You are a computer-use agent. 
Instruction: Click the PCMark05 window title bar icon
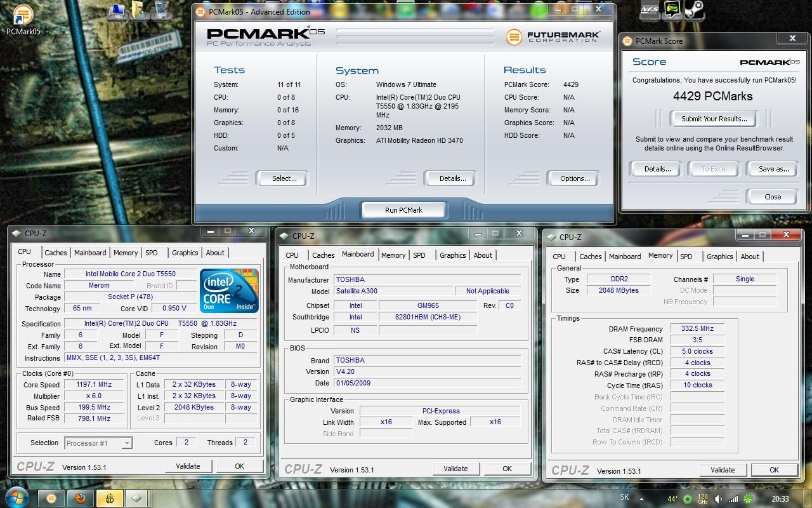[x=200, y=11]
